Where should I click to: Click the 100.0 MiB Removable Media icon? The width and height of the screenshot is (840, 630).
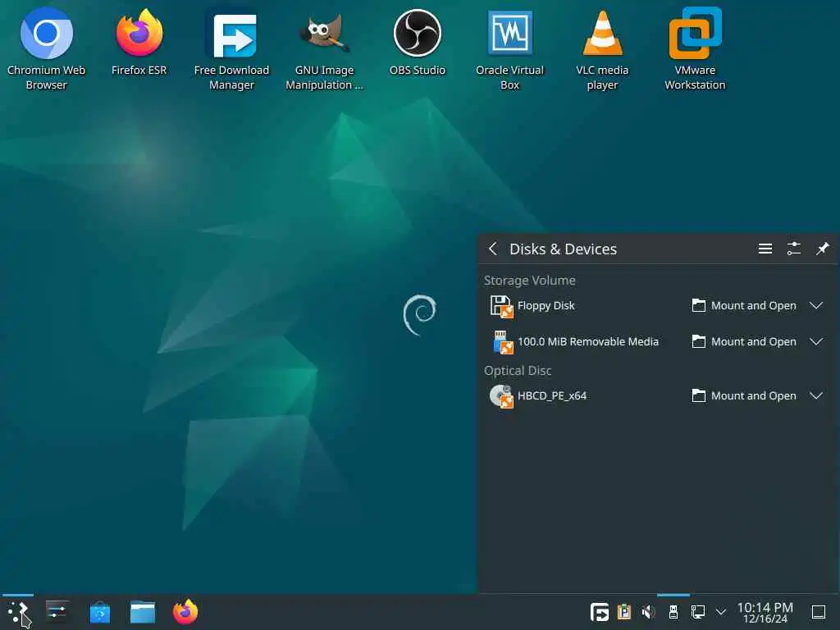point(503,342)
